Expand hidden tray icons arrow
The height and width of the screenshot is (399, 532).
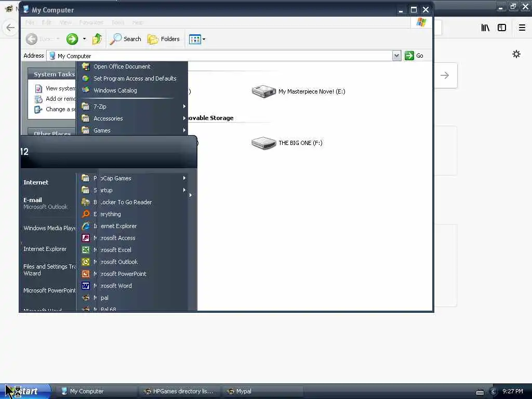(x=494, y=392)
